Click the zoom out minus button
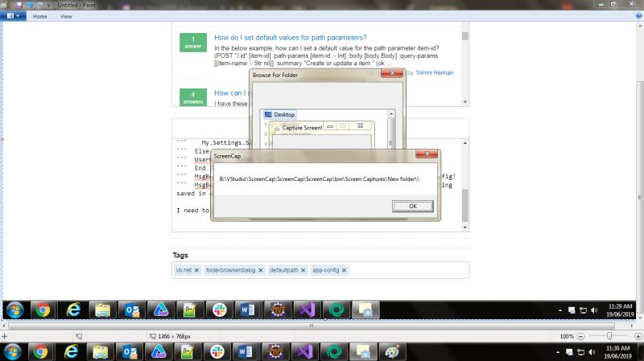Viewport: 644px width, 361px height. click(580, 336)
